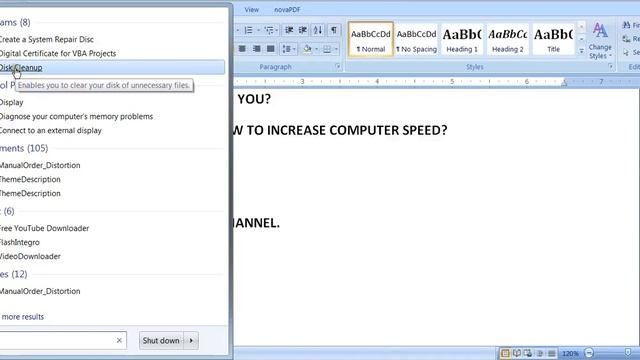This screenshot has height=360, width=640.
Task: Click the Select cursor icon in Editing group
Action: 627,52
